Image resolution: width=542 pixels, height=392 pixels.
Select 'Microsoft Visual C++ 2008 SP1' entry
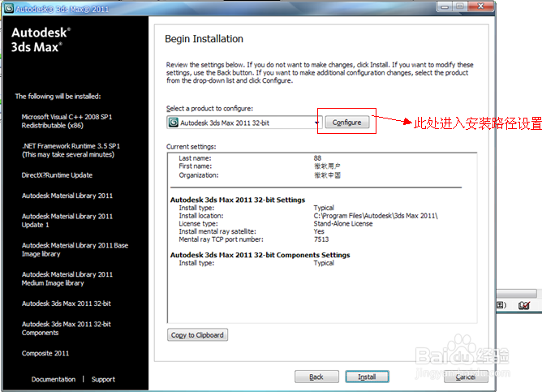tap(67, 121)
